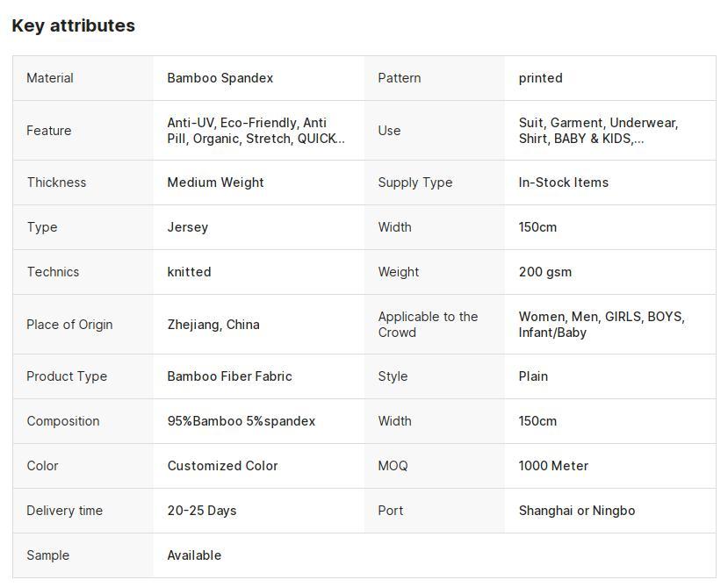Click the Medium Weight thickness value
The height and width of the screenshot is (587, 728).
215,183
